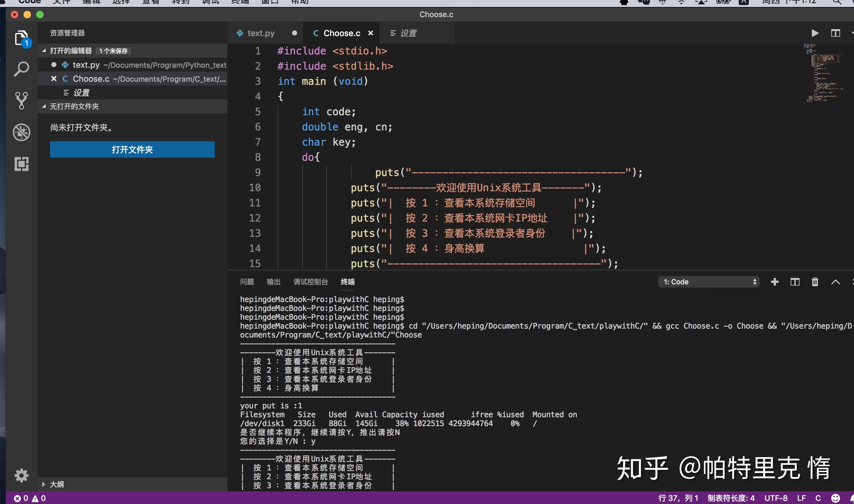Open the Search view icon
This screenshot has height=504, width=854.
click(x=21, y=69)
